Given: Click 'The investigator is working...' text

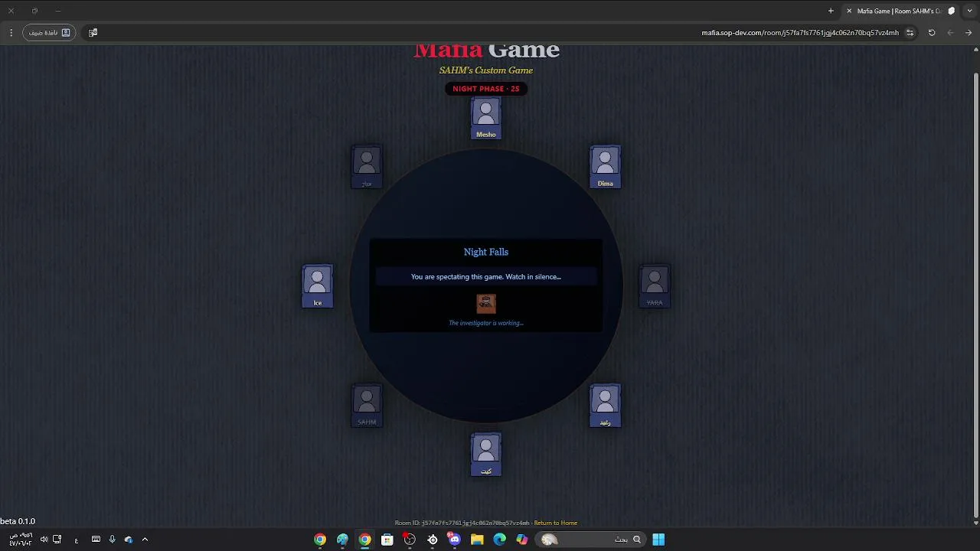Looking at the screenshot, I should click(x=486, y=323).
